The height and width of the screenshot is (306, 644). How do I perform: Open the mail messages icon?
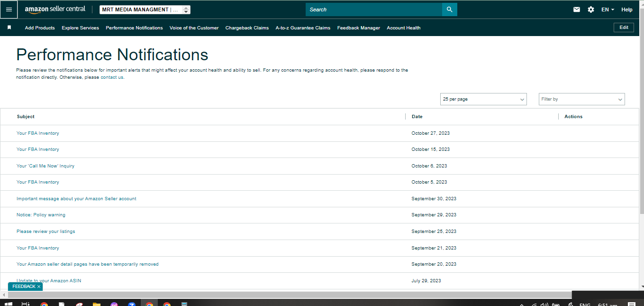577,9
